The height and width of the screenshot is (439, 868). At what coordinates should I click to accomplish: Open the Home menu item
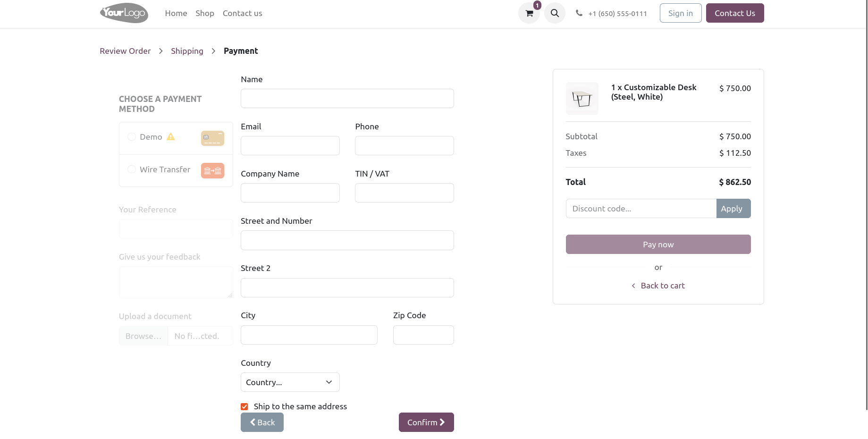coord(176,13)
